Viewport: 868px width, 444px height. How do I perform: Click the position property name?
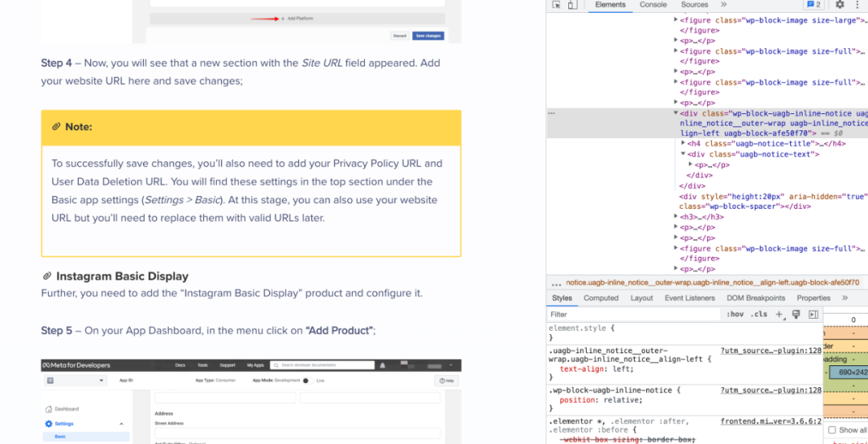pos(575,401)
